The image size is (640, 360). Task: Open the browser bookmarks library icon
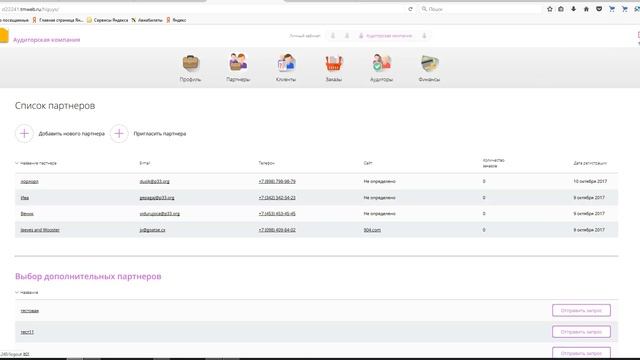pos(561,9)
